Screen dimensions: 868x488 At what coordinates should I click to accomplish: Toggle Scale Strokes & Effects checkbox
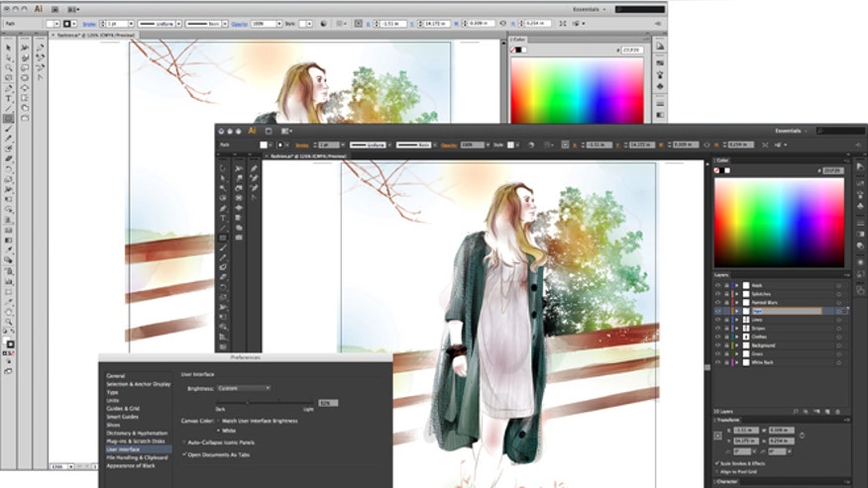pos(717,463)
